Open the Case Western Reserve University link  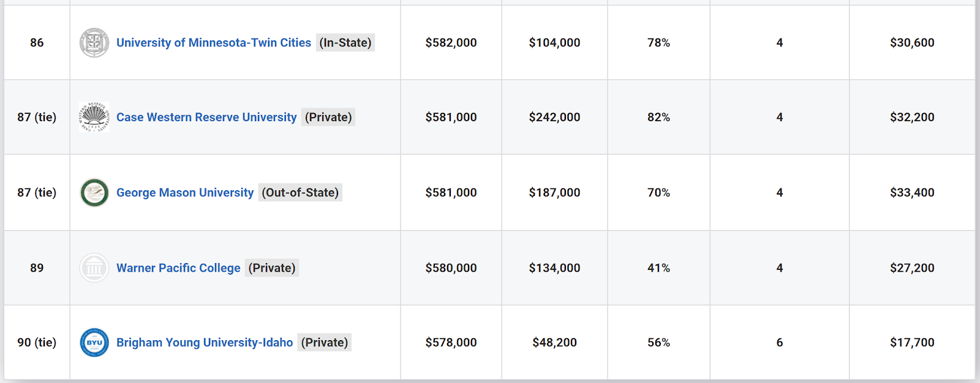206,117
